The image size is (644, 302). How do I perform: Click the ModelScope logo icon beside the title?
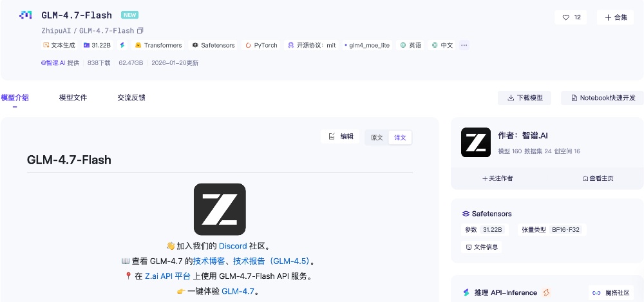click(25, 15)
